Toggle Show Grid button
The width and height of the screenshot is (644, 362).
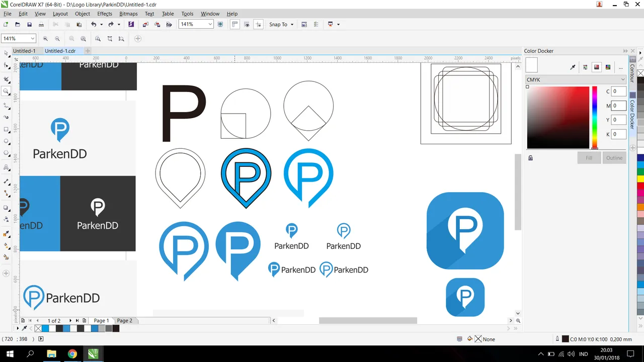pyautogui.click(x=247, y=24)
